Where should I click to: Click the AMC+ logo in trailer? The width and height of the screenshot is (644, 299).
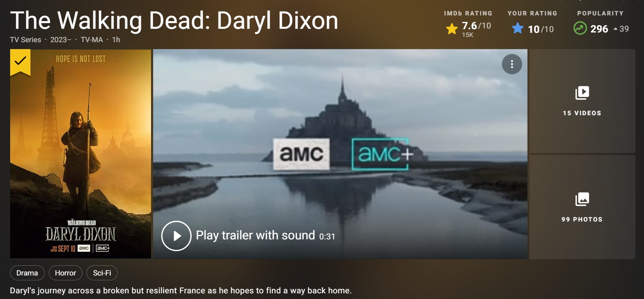(x=382, y=154)
